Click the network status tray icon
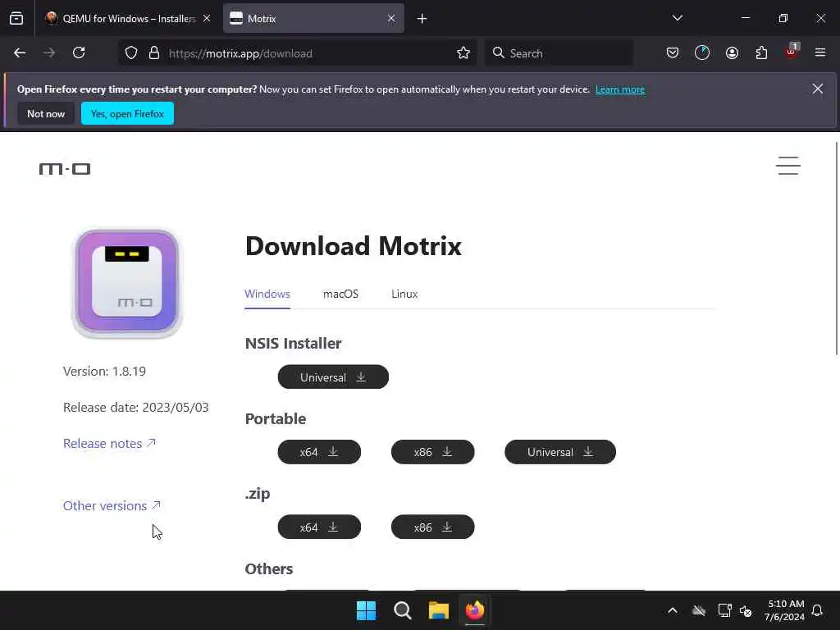 724,610
